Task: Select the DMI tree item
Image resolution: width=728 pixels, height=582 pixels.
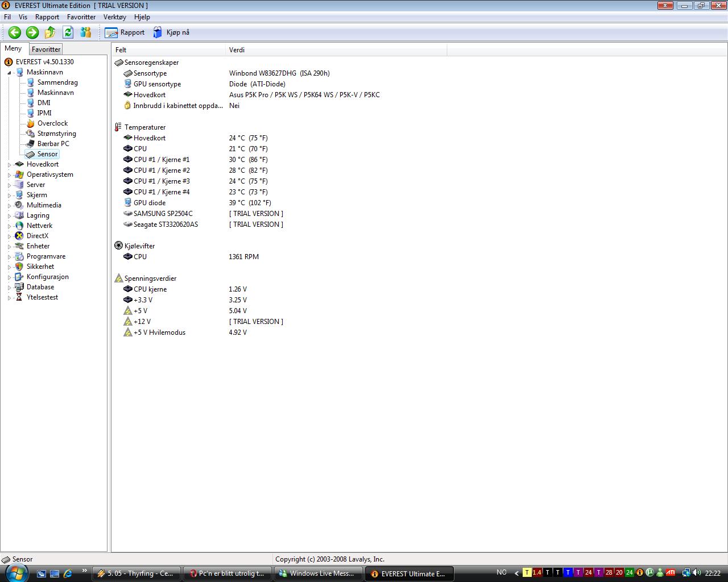Action: 44,103
